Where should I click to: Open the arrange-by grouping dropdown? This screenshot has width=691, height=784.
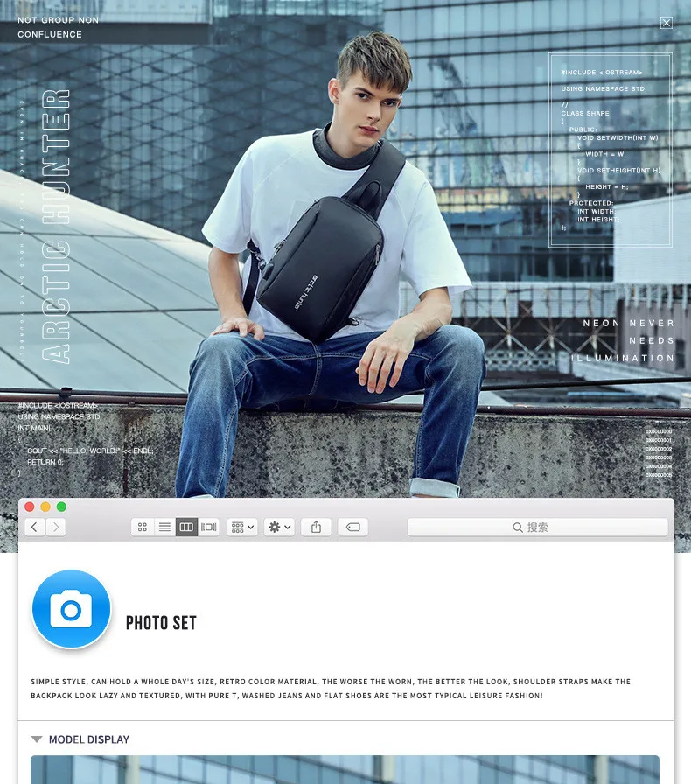[242, 527]
